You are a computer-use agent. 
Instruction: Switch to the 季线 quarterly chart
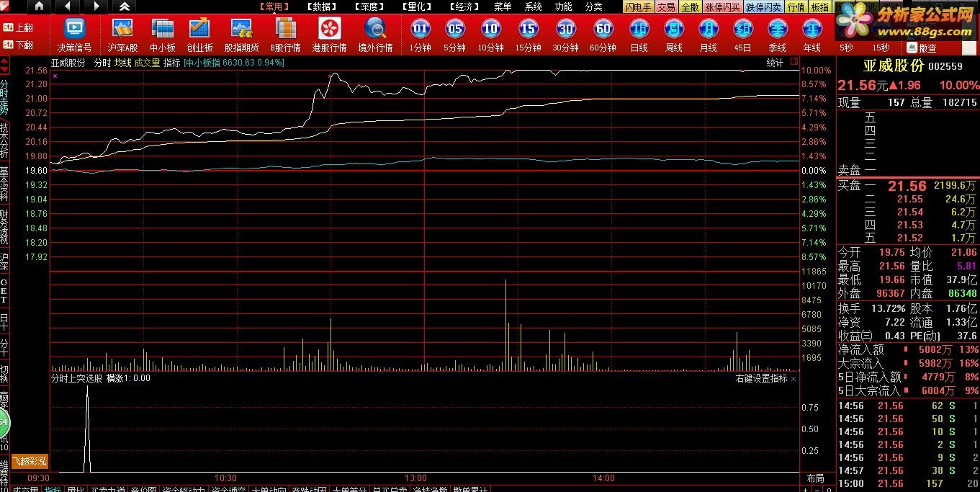pos(777,35)
